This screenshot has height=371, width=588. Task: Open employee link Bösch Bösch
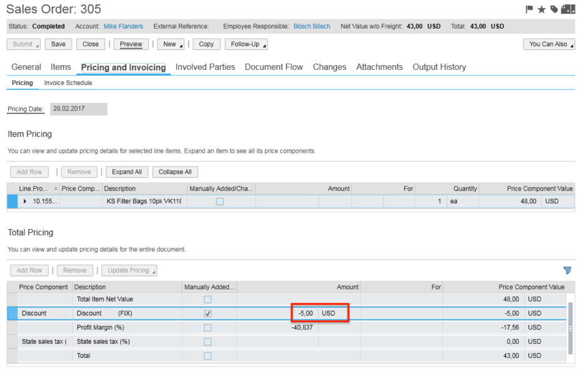[312, 26]
